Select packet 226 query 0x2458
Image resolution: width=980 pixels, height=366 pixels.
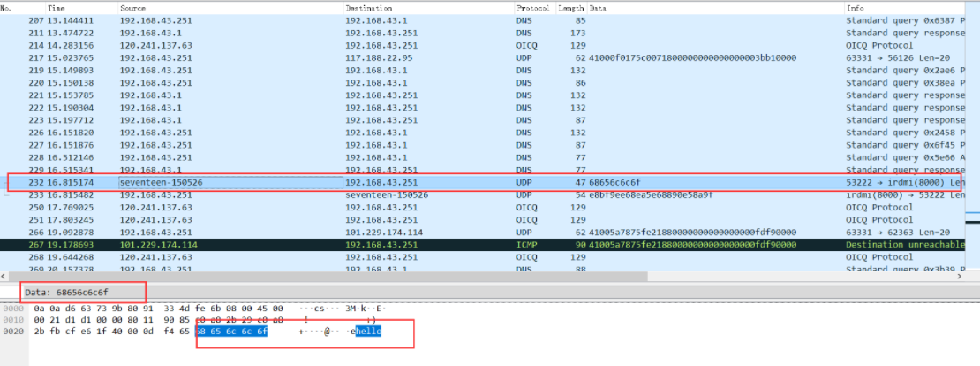click(x=483, y=133)
